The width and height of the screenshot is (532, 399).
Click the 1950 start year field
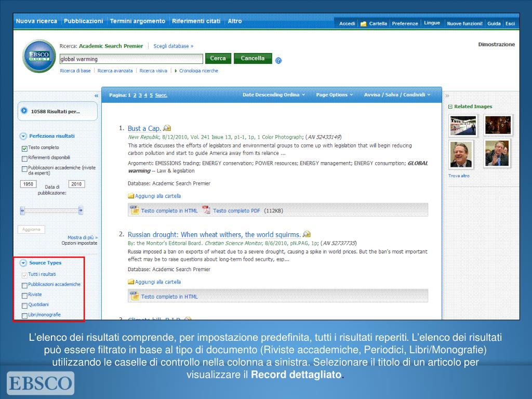pyautogui.click(x=28, y=184)
